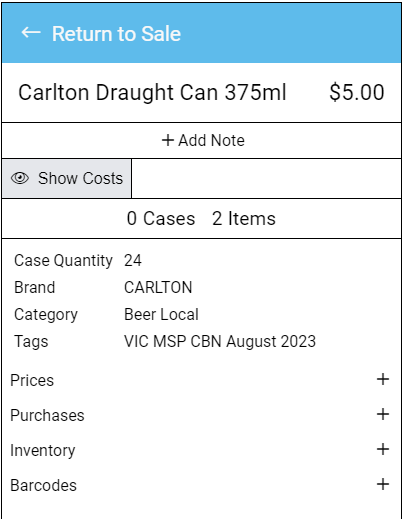
Task: Open the Inventory section label
Action: (x=43, y=451)
